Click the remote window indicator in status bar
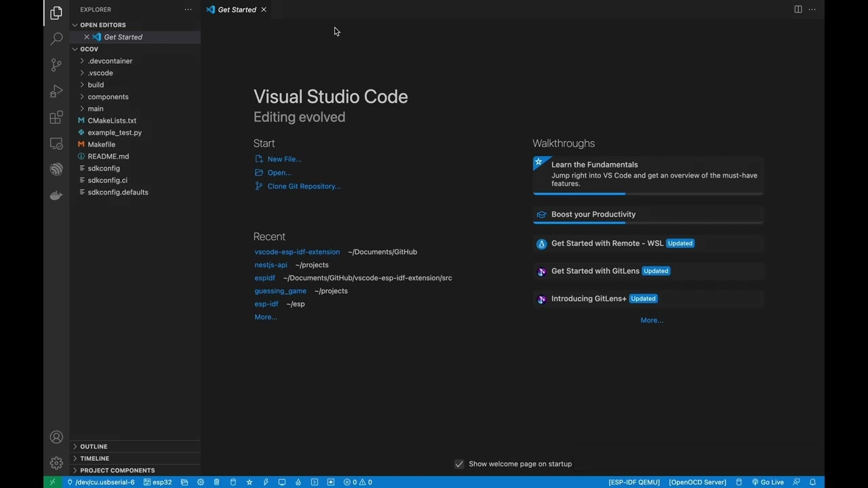Screen dimensions: 868x488 [52, 482]
